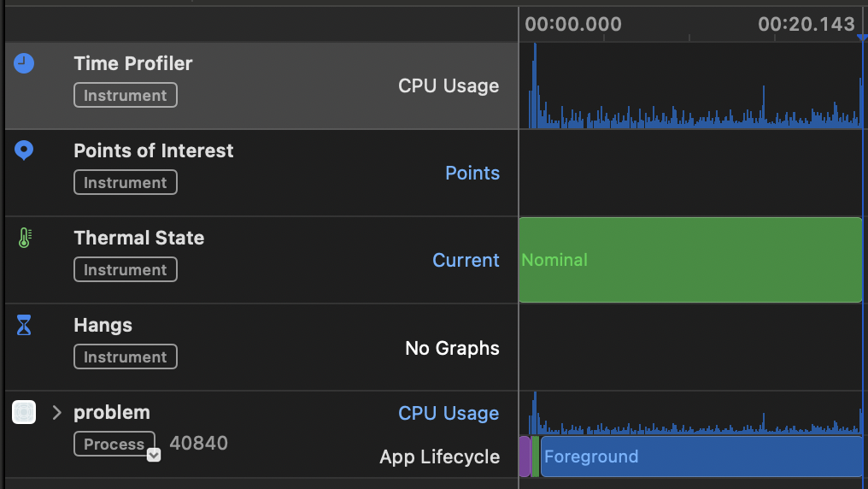Expand the problem process track chevron

pos(56,413)
